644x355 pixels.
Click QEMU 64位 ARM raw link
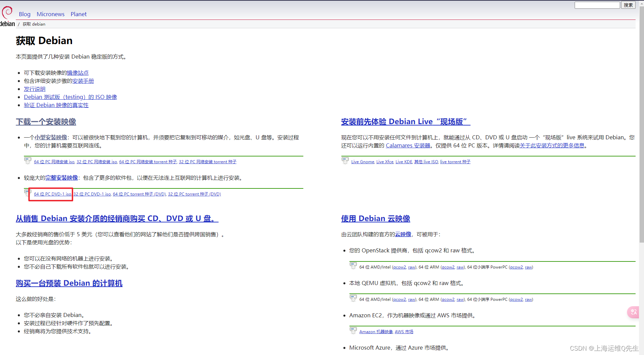(460, 299)
